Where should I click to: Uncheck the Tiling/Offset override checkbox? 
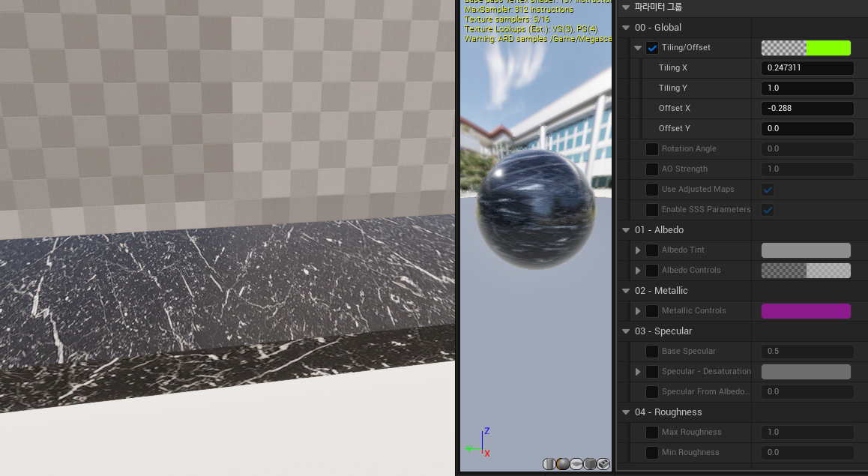pos(652,48)
